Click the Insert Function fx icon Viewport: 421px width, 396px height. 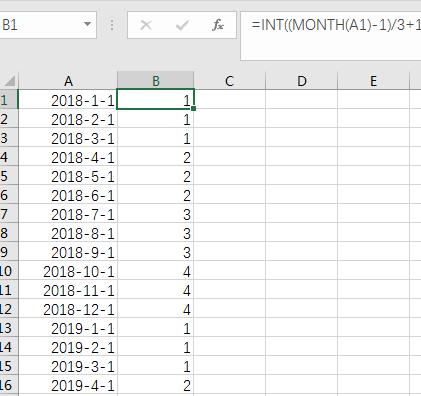[x=218, y=25]
